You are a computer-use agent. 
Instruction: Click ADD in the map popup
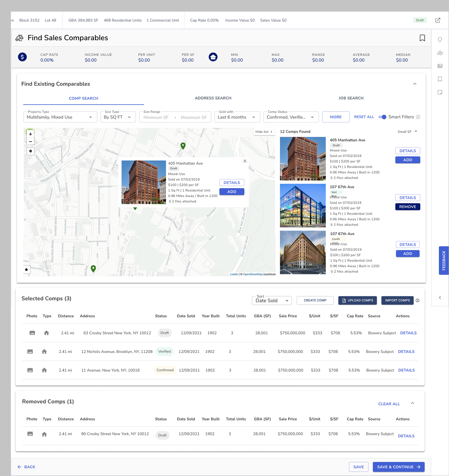coord(232,192)
